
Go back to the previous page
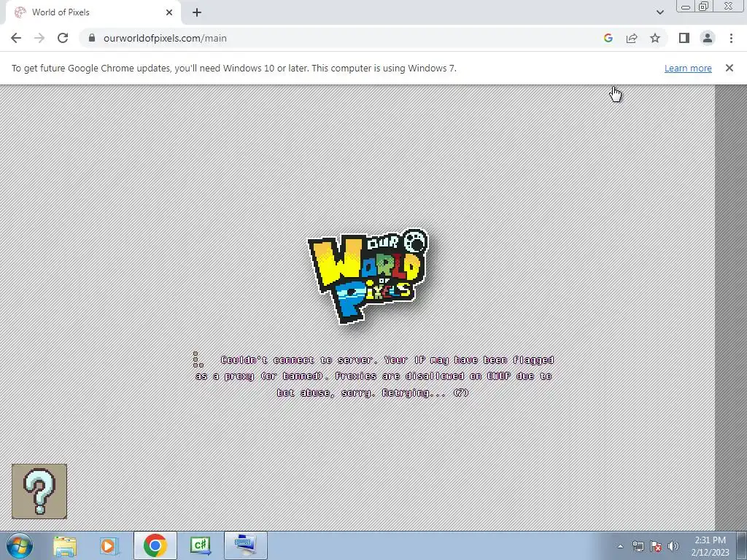(x=16, y=38)
